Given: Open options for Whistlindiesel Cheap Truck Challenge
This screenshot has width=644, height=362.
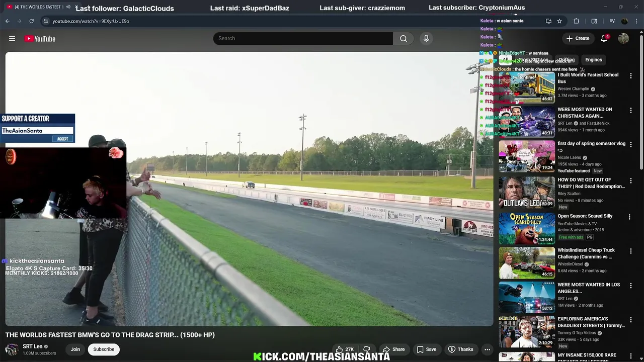Looking at the screenshot, I should coord(630,251).
